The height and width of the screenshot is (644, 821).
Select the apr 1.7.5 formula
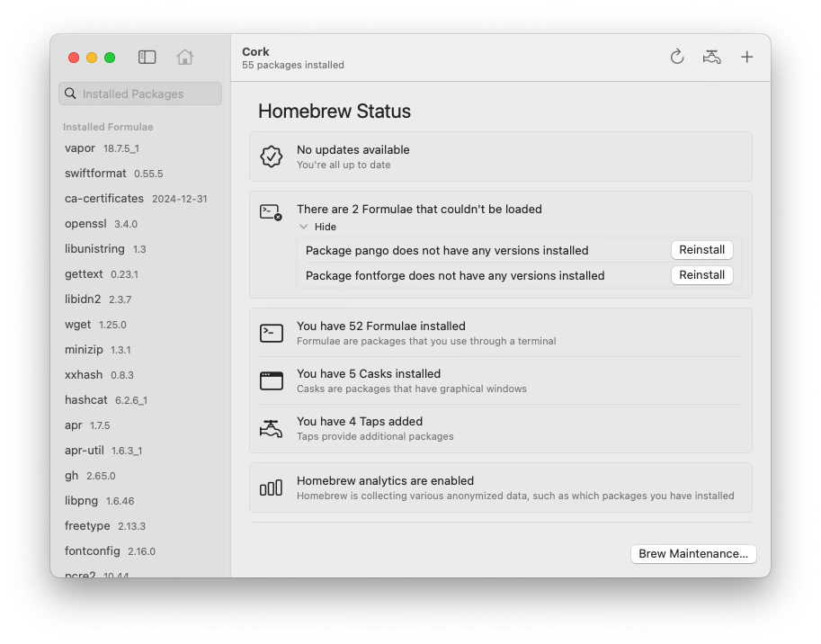[140, 425]
